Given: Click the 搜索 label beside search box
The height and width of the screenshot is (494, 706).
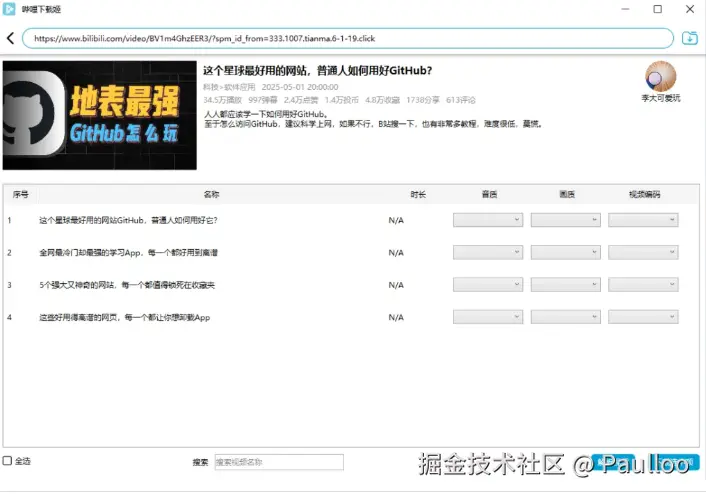Looking at the screenshot, I should (200, 462).
